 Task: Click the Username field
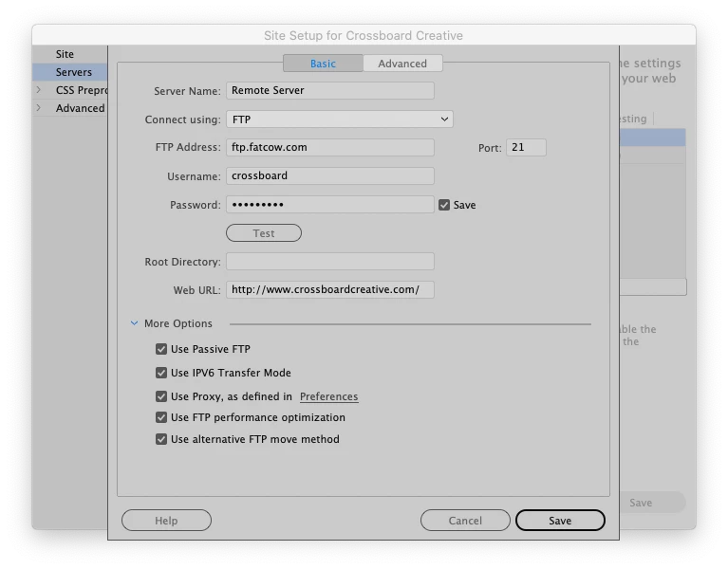coord(330,175)
